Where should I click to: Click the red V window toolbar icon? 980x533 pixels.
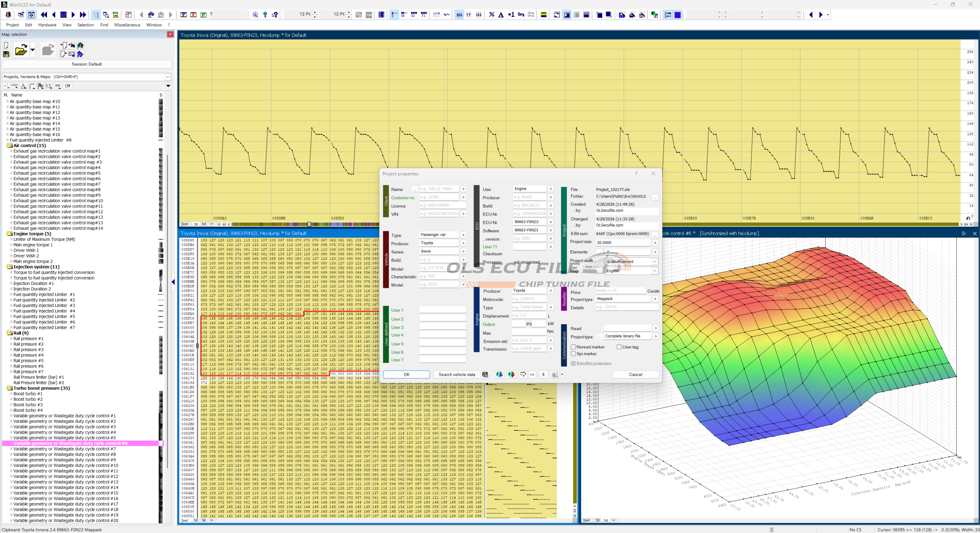tap(193, 15)
